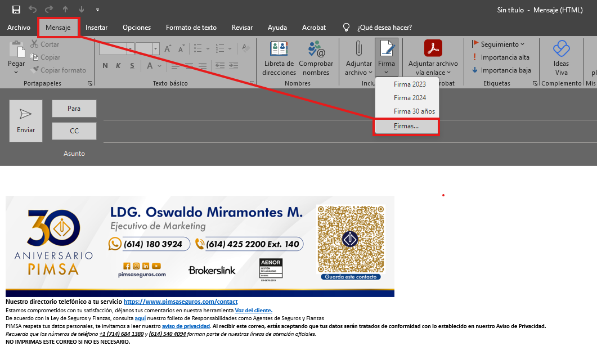Open the Firmas... settings entry
597x364 pixels.
(x=406, y=126)
